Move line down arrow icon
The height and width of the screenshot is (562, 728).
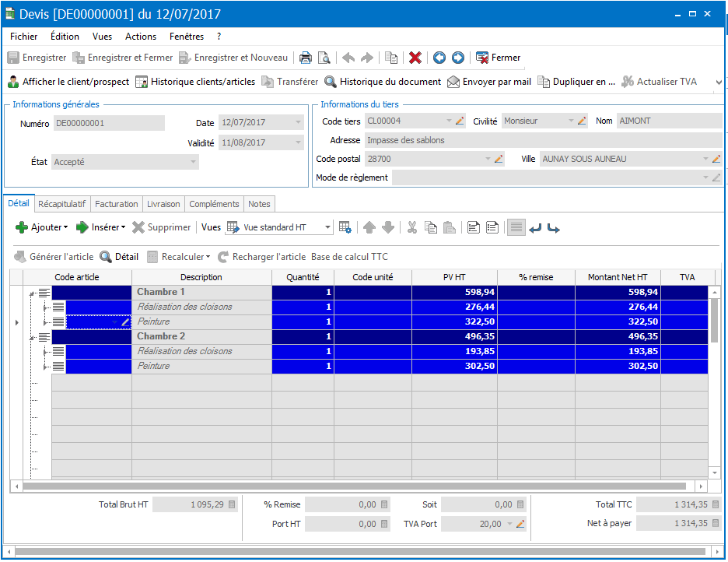click(388, 227)
